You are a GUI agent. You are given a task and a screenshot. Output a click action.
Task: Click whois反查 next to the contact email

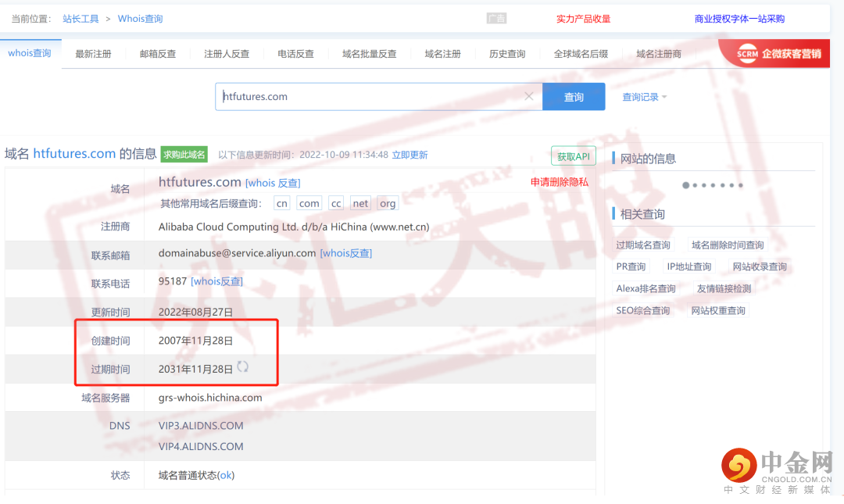346,253
